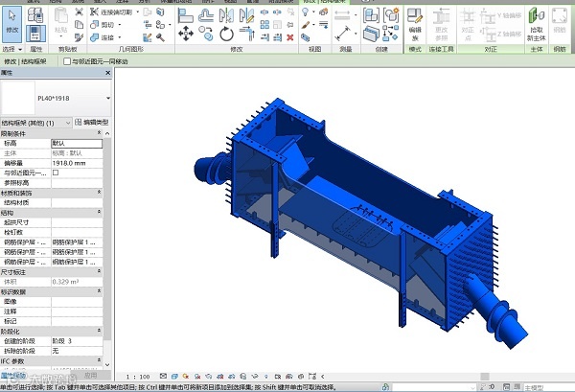Click the Override Graphics paintbrush icon
The image size is (575, 392).
[x=305, y=25]
